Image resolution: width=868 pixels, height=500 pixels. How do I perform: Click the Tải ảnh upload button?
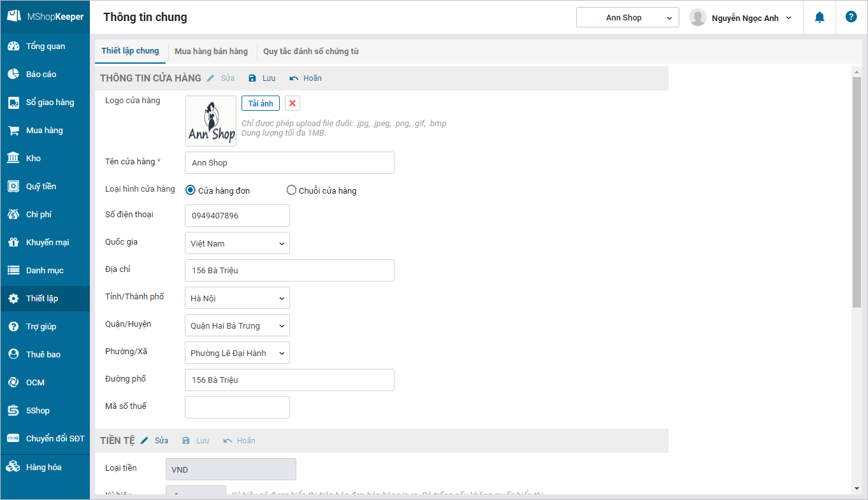[261, 103]
